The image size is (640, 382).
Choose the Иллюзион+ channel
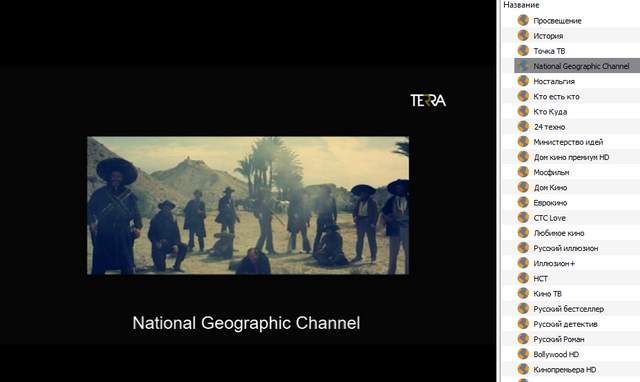tap(554, 263)
